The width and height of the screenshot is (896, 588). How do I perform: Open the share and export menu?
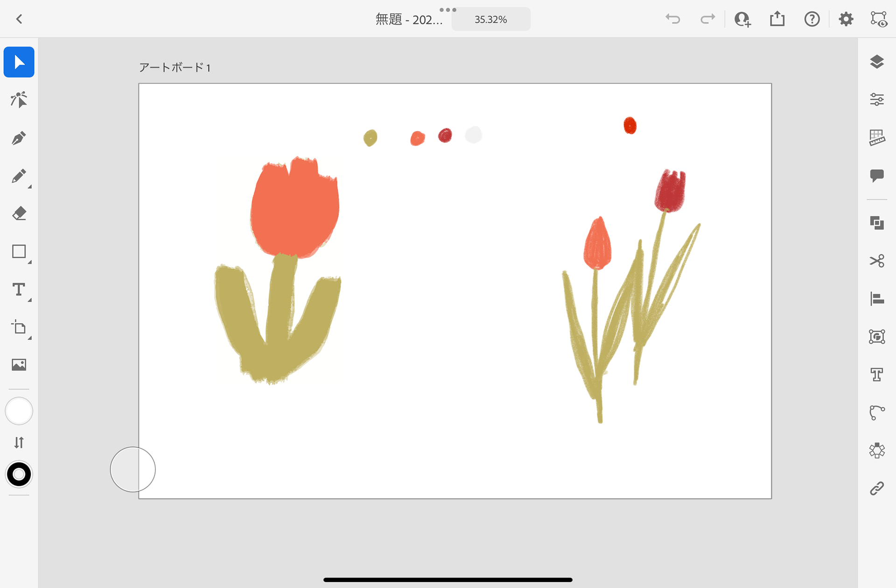[x=777, y=19]
